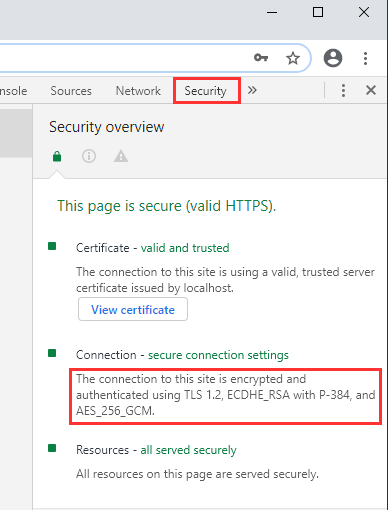Click the saved password key icon
Image resolution: width=388 pixels, height=510 pixels.
[261, 58]
